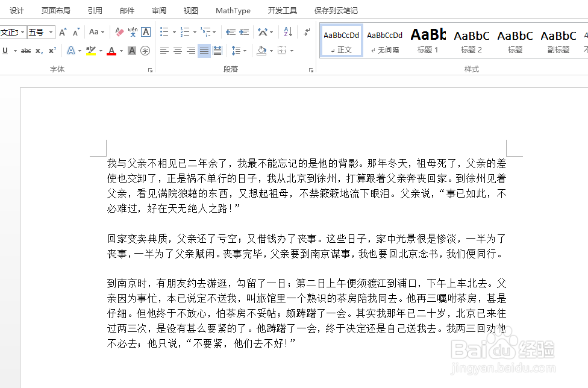Apply the 副标题 subtitle style

pyautogui.click(x=558, y=40)
